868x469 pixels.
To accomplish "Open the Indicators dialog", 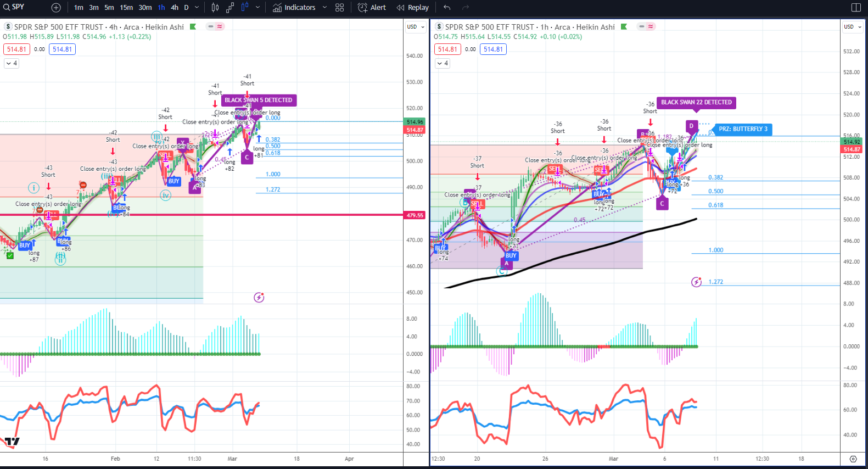I will tap(294, 8).
